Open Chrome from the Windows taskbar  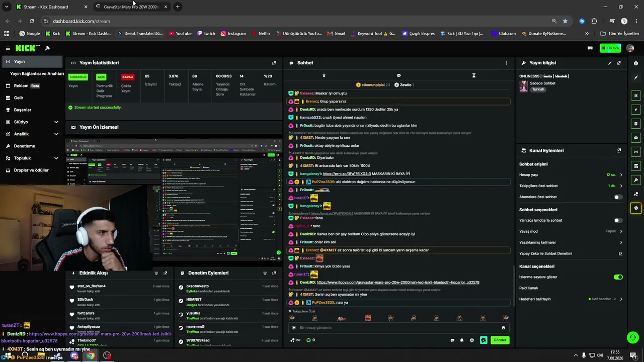click(91, 356)
